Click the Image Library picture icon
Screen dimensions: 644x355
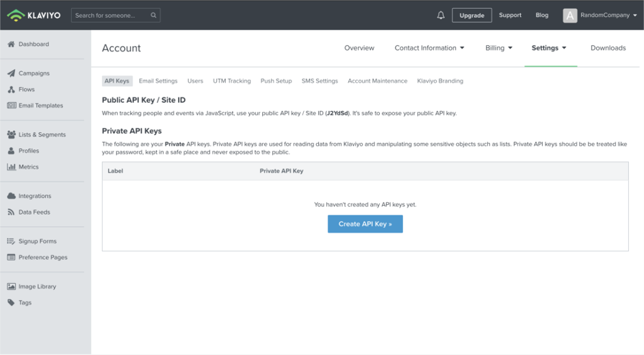[11, 286]
